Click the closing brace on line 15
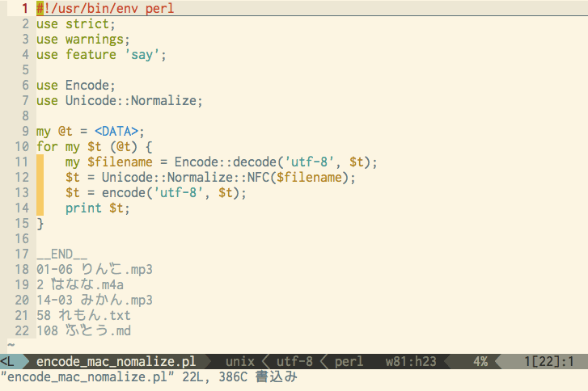 [40, 224]
